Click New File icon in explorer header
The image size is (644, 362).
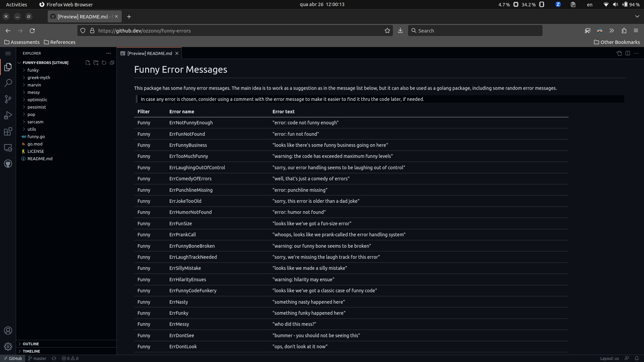[88, 63]
